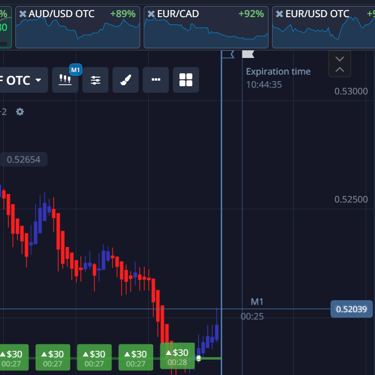Screen dimensions: 375x375
Task: Open the indicator settings gear icon
Action: click(20, 112)
